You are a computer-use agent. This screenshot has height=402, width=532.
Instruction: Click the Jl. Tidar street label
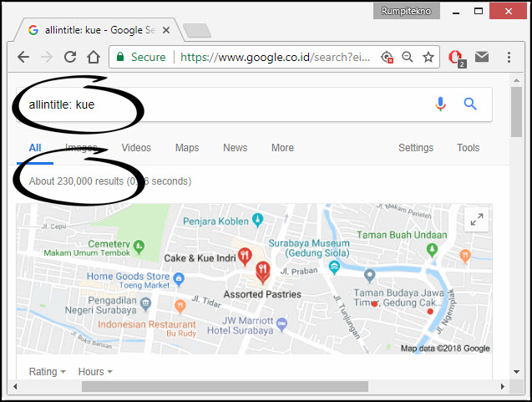[x=206, y=301]
